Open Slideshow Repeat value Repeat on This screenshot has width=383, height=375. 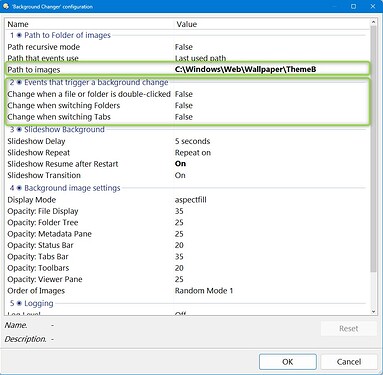193,153
